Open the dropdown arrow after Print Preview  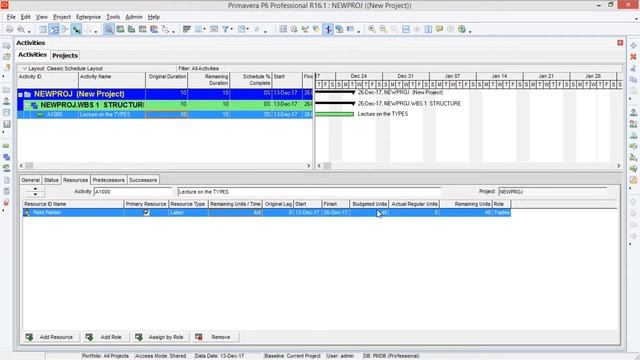(29, 31)
